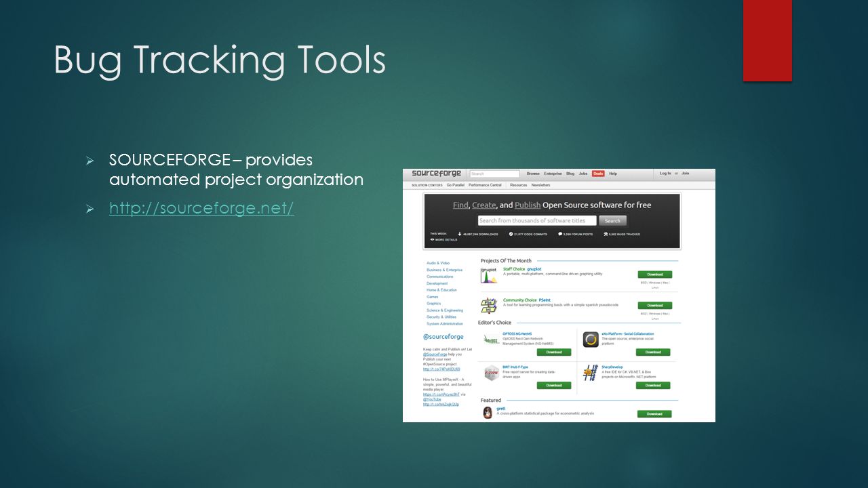Open the Jobs menu item
868x488 pixels.
pyautogui.click(x=583, y=174)
